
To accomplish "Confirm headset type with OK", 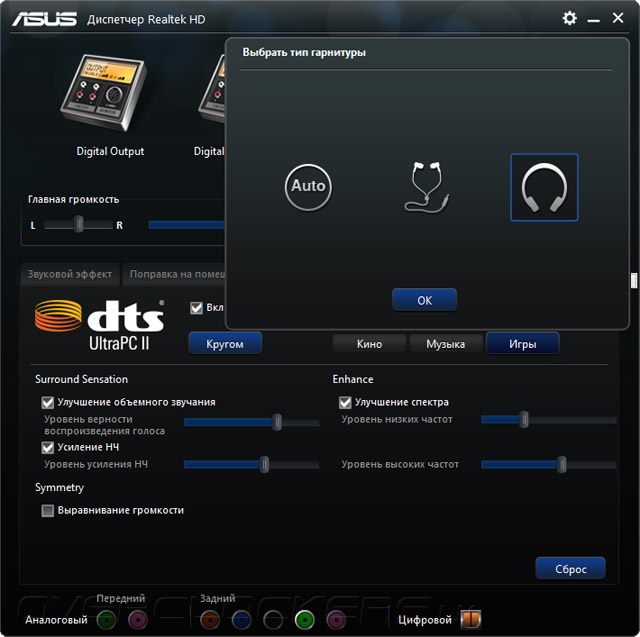I will click(424, 300).
